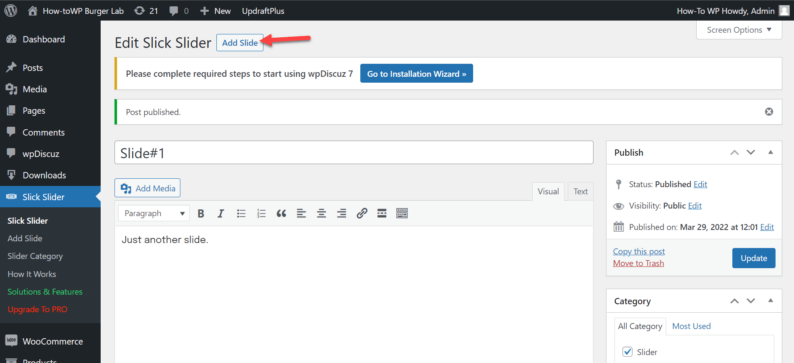Image resolution: width=794 pixels, height=363 pixels.
Task: Insert or edit link icon
Action: (x=362, y=214)
